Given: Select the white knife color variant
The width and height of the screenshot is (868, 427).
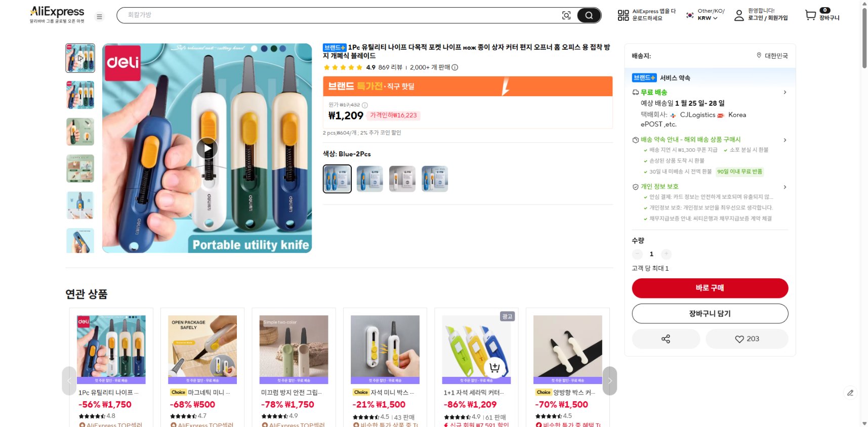Looking at the screenshot, I should coord(402,178).
